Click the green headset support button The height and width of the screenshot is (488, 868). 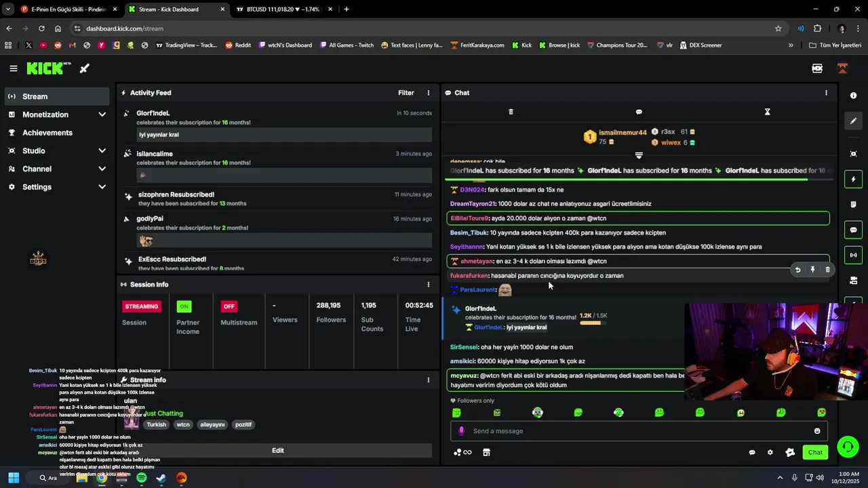point(848,447)
